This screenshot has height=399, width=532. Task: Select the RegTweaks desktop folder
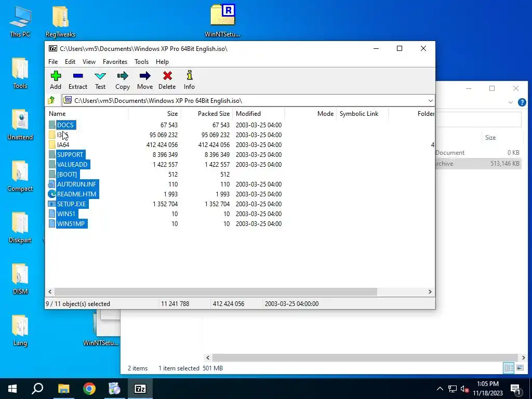pos(60,22)
